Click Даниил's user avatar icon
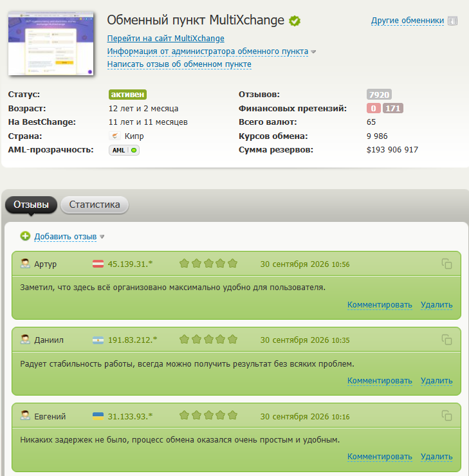The width and height of the screenshot is (469, 476). pyautogui.click(x=25, y=339)
